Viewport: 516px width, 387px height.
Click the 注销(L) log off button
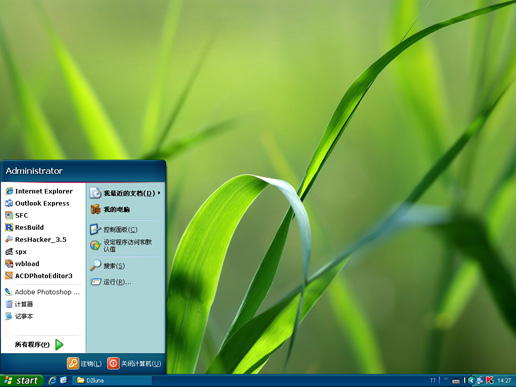(84, 363)
